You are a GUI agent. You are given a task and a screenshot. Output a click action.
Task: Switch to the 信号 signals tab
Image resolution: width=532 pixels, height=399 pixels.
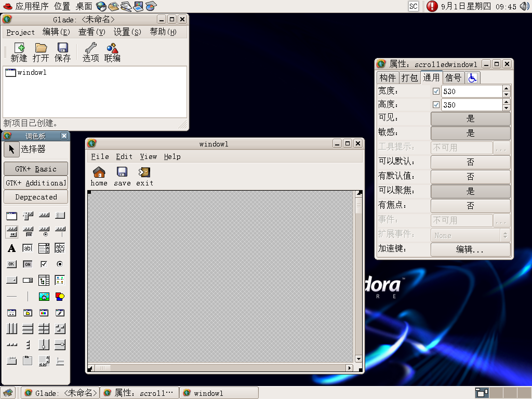coord(453,78)
